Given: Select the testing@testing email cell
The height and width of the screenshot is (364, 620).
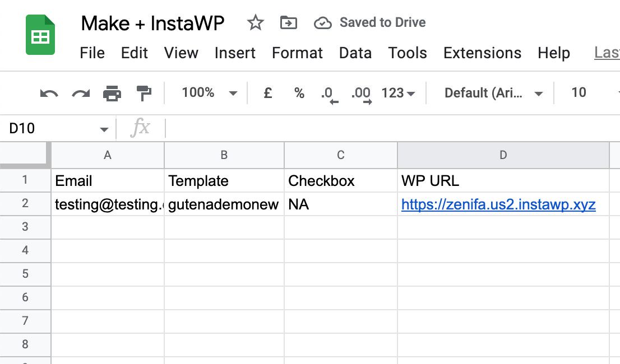Looking at the screenshot, I should (108, 204).
